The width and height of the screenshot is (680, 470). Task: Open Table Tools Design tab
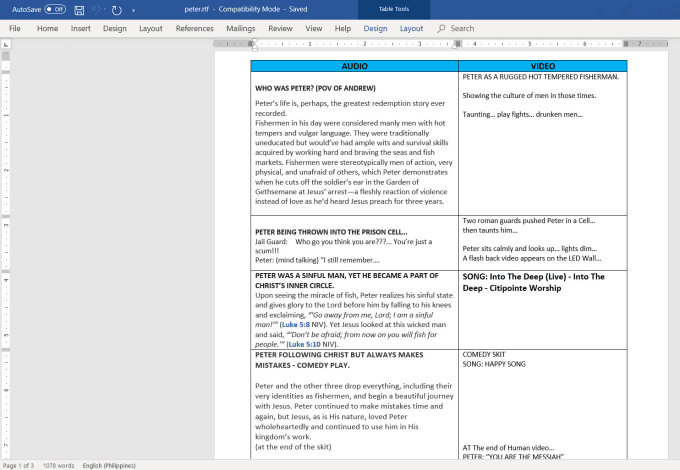(375, 29)
